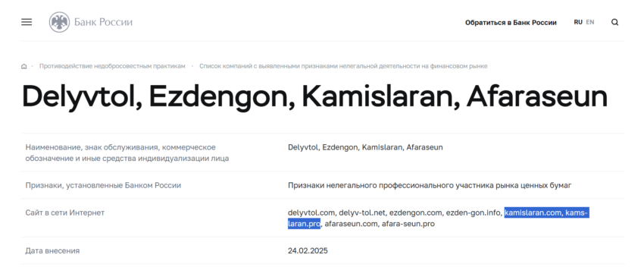The image size is (644, 280).
Task: Go to home via breadcrumb house icon
Action: click(23, 66)
